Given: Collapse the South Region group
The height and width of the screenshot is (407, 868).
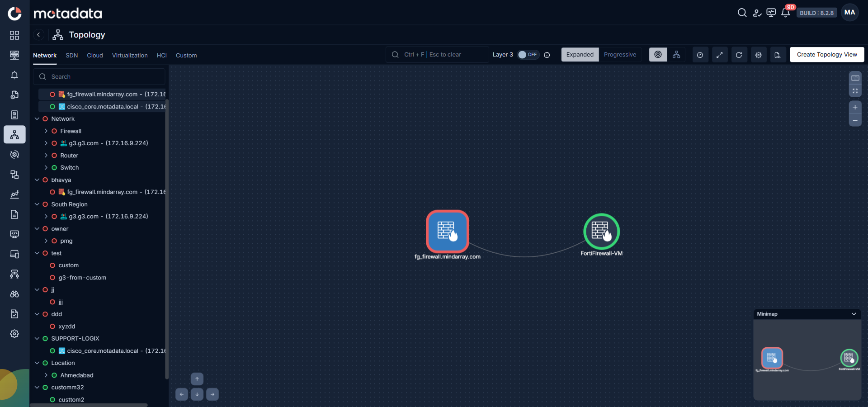Looking at the screenshot, I should click(37, 204).
